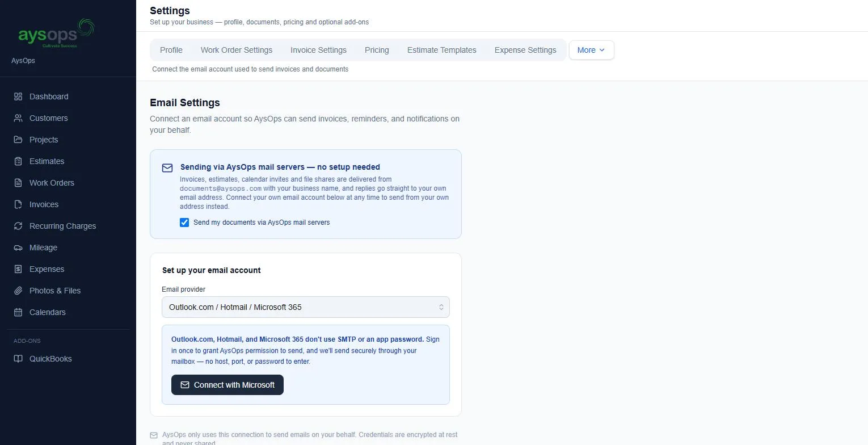This screenshot has height=445, width=868.
Task: Switch to the Expense Settings tab
Action: pos(525,50)
